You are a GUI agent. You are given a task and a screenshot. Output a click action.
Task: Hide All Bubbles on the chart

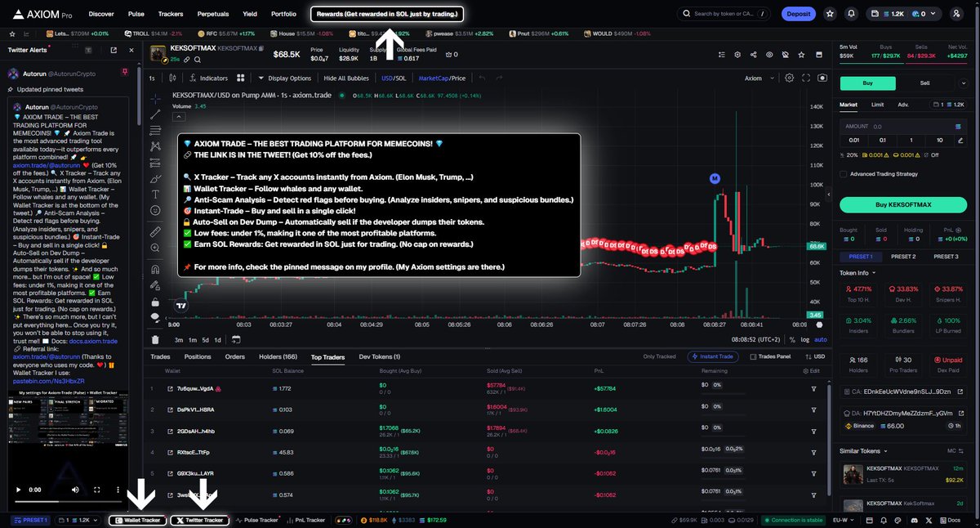point(346,78)
